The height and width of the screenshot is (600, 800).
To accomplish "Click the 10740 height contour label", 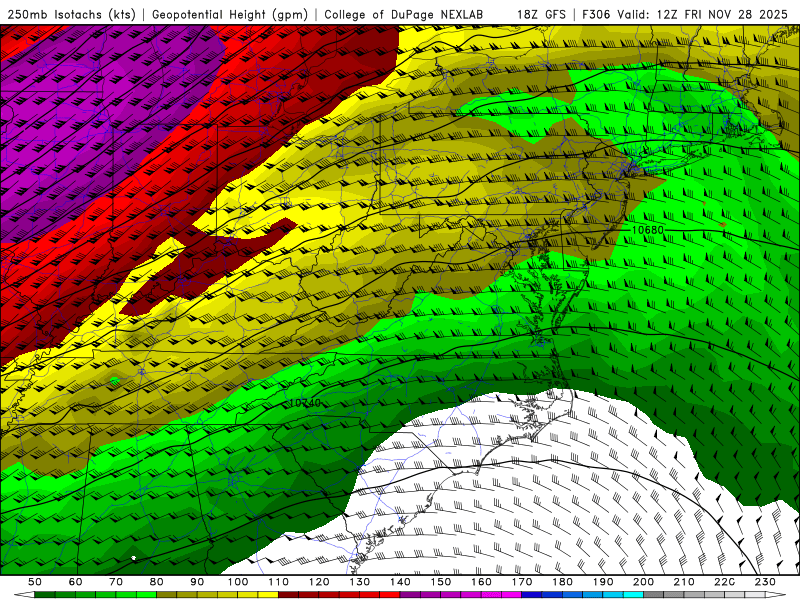I will click(x=305, y=403).
